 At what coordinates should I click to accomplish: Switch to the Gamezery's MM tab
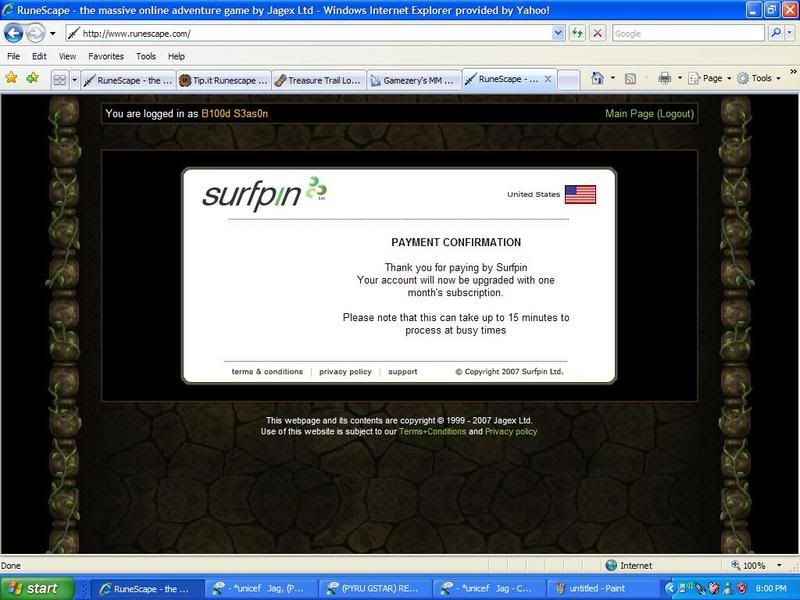pyautogui.click(x=414, y=80)
